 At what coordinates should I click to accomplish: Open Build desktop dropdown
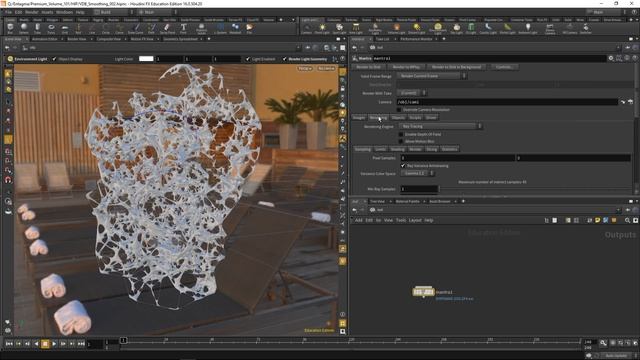click(113, 12)
